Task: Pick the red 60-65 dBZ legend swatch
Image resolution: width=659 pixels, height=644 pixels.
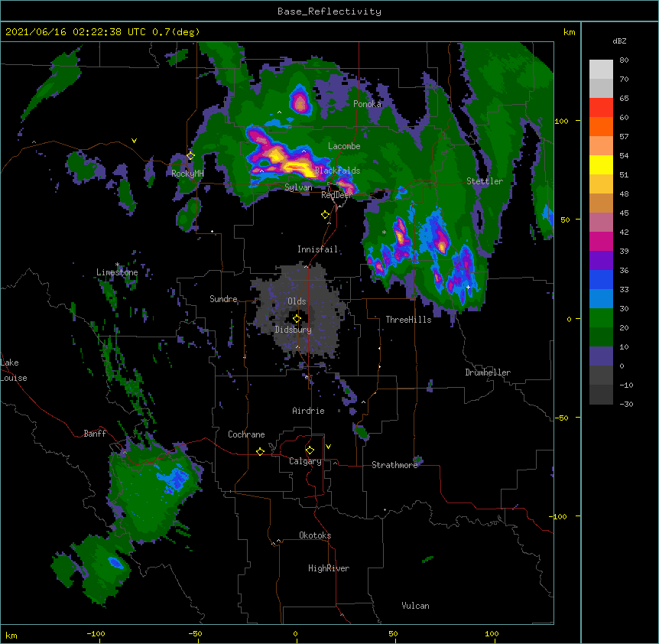Action: [601, 108]
